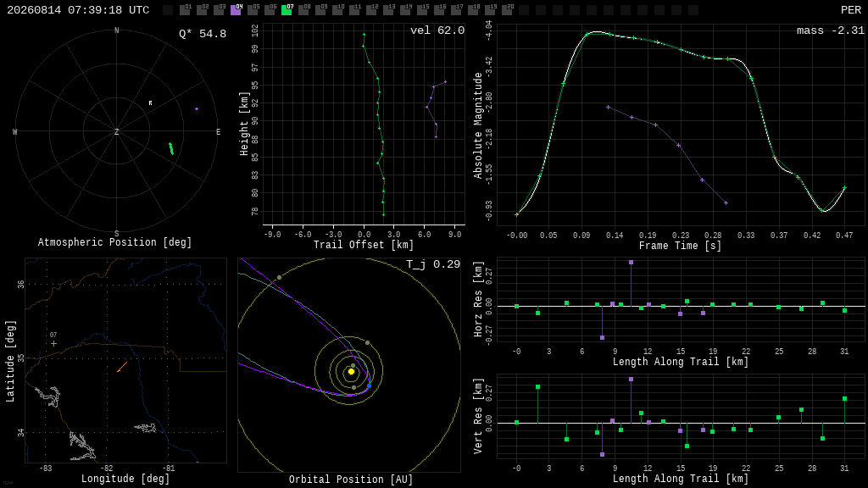Click the tallest purple Horz Res outlier marker
The width and height of the screenshot is (868, 488).
(x=631, y=263)
